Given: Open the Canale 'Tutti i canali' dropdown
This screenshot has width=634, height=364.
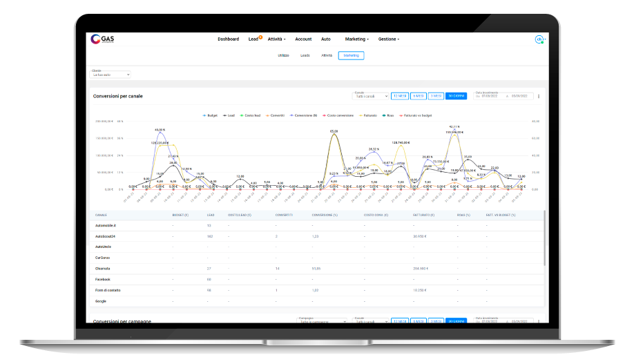Looking at the screenshot, I should 370,96.
